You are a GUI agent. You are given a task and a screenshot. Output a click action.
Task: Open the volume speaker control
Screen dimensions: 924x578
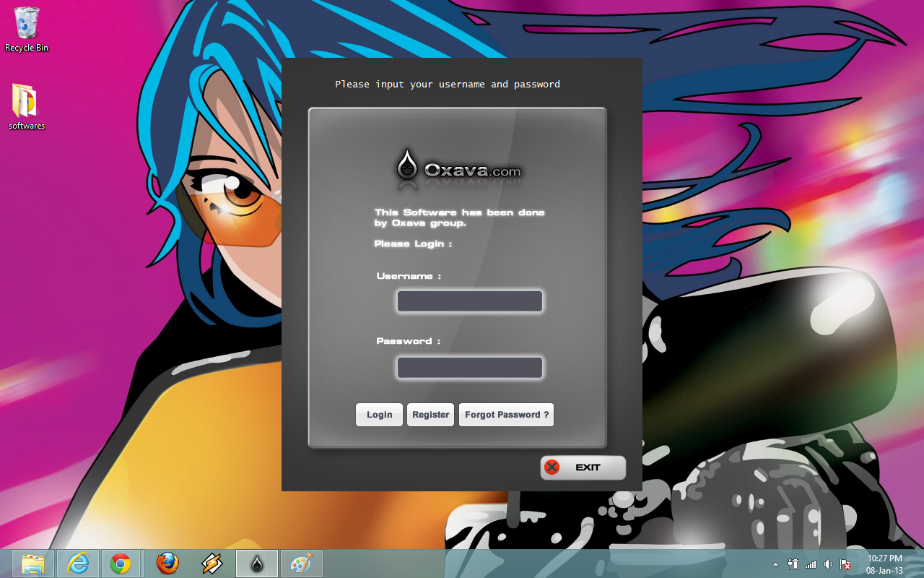[x=828, y=564]
